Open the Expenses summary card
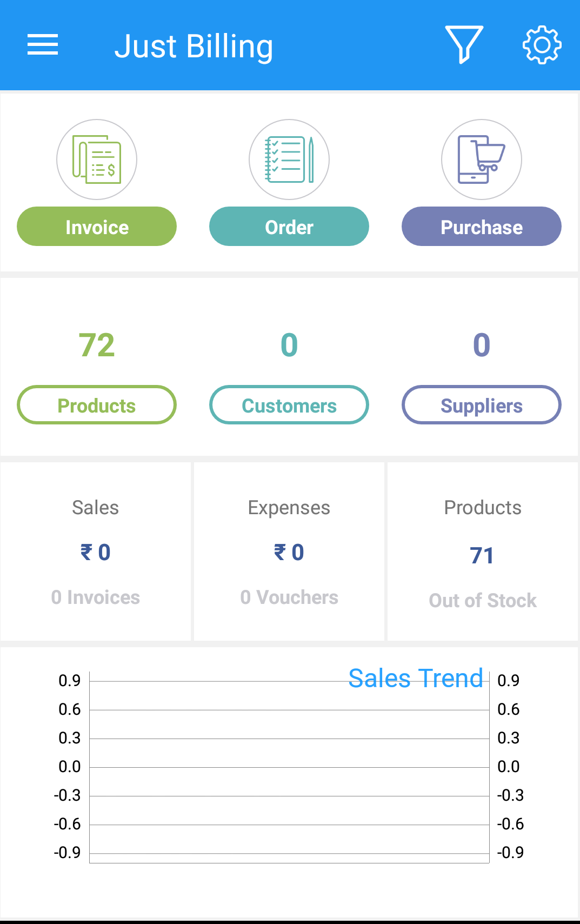This screenshot has height=924, width=580. click(x=289, y=551)
